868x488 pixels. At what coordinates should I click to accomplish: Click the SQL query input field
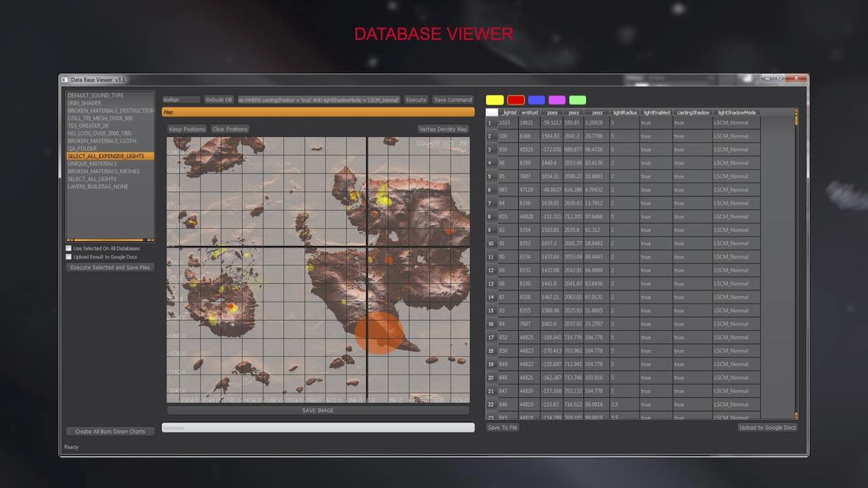click(319, 100)
